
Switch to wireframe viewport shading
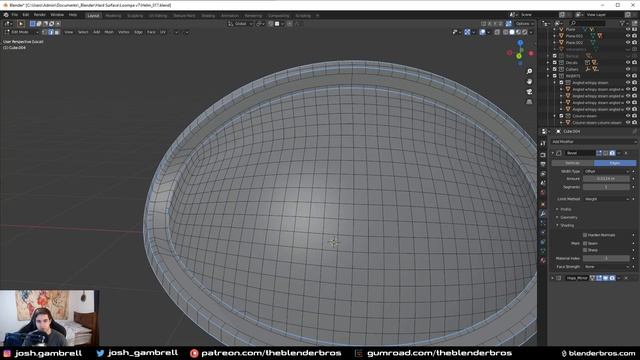[506, 32]
